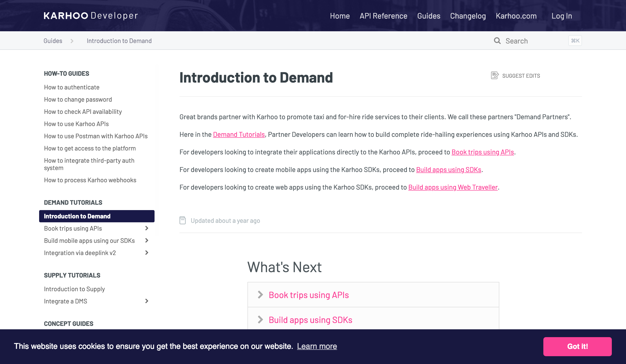Open How to integrate third-party auth system
The width and height of the screenshot is (626, 364).
pos(89,164)
